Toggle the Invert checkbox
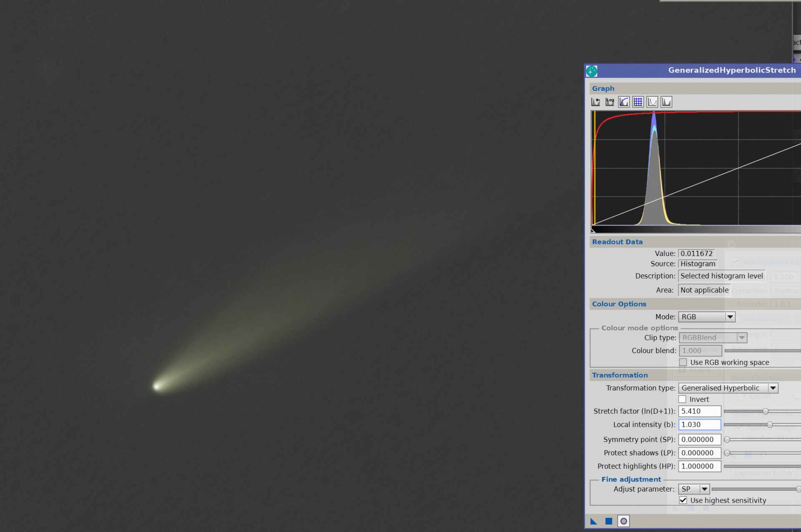Viewport: 801px width, 532px height. (683, 399)
